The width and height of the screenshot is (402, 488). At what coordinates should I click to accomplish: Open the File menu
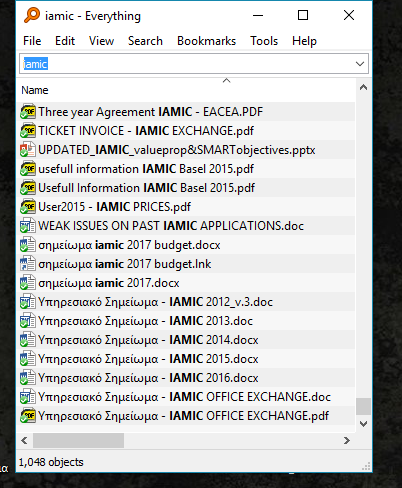pos(32,41)
